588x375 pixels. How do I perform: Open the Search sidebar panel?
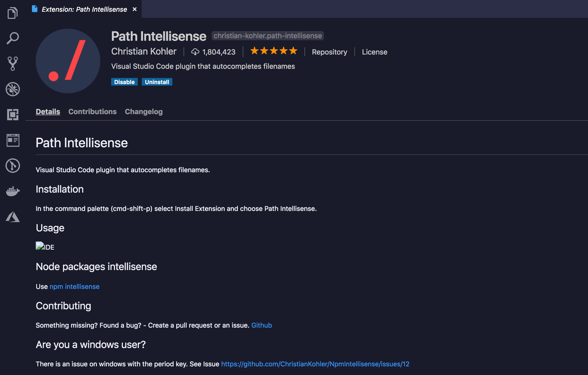pyautogui.click(x=12, y=38)
